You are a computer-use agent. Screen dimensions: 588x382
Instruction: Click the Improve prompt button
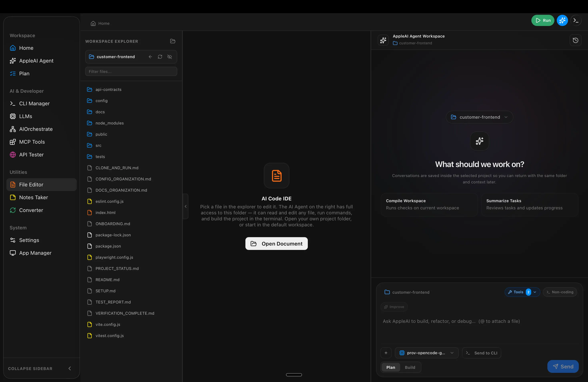(394, 307)
